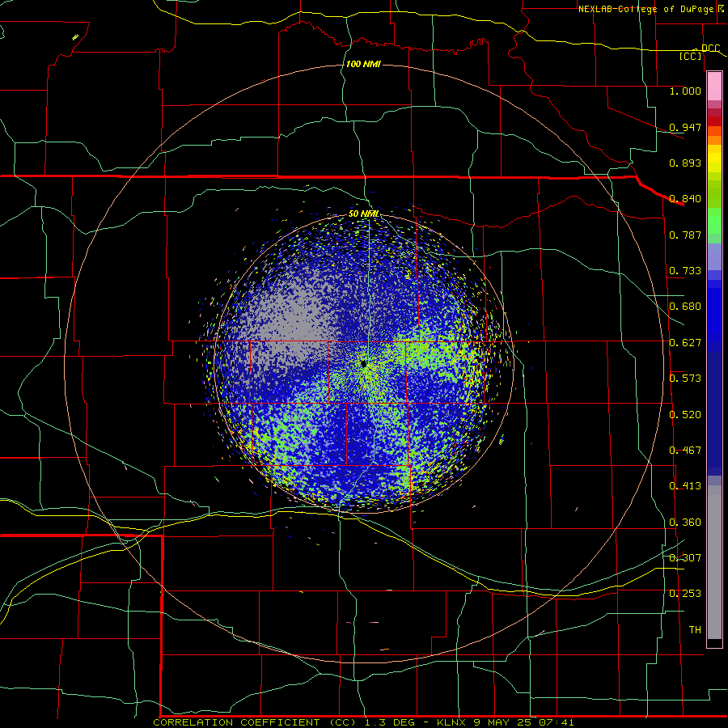Click the 0.840 scale value

pos(685,199)
